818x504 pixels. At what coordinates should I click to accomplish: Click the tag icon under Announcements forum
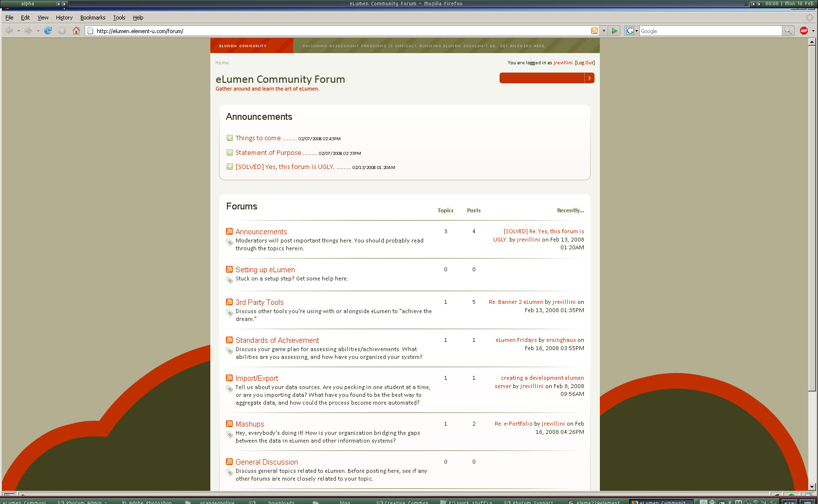pyautogui.click(x=230, y=242)
